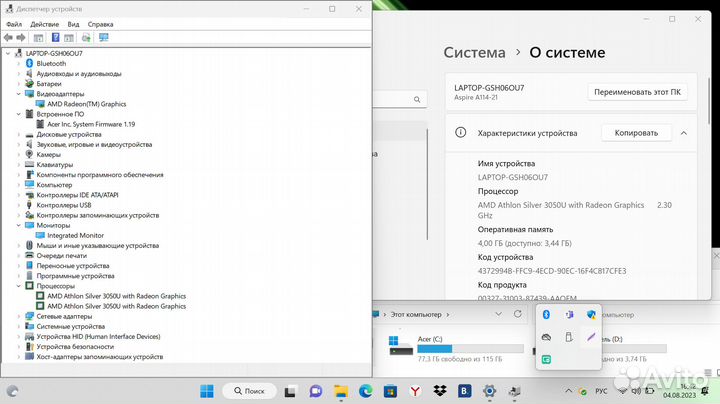The width and height of the screenshot is (720, 404).
Task: Expand the Сетевые адаптеры category
Action: coord(19,316)
